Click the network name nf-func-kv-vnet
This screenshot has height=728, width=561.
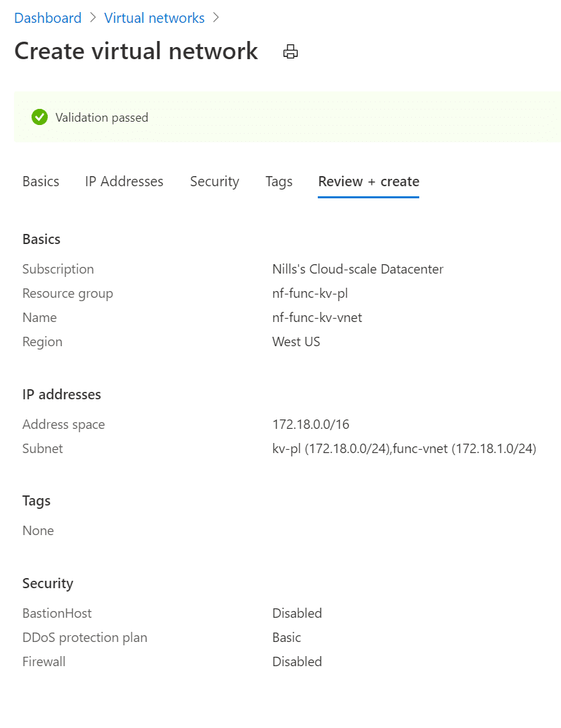coord(317,318)
